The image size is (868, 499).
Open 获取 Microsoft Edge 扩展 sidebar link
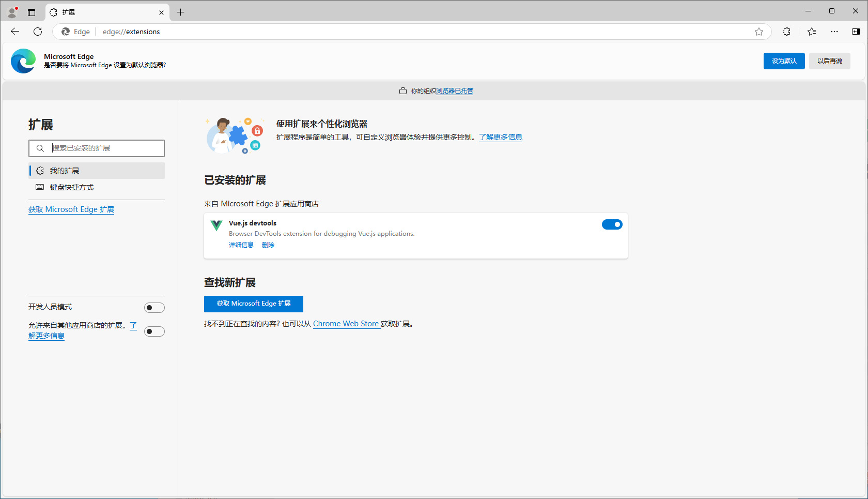[x=71, y=209]
